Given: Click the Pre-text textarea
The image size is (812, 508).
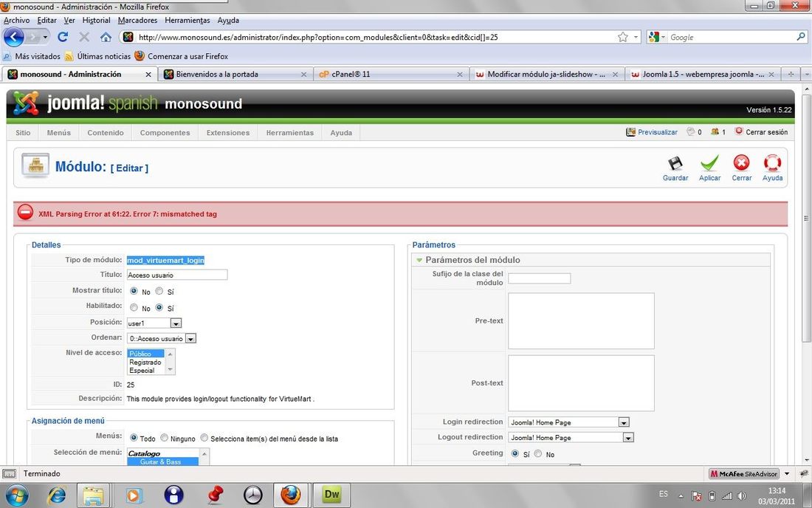Looking at the screenshot, I should (x=581, y=321).
